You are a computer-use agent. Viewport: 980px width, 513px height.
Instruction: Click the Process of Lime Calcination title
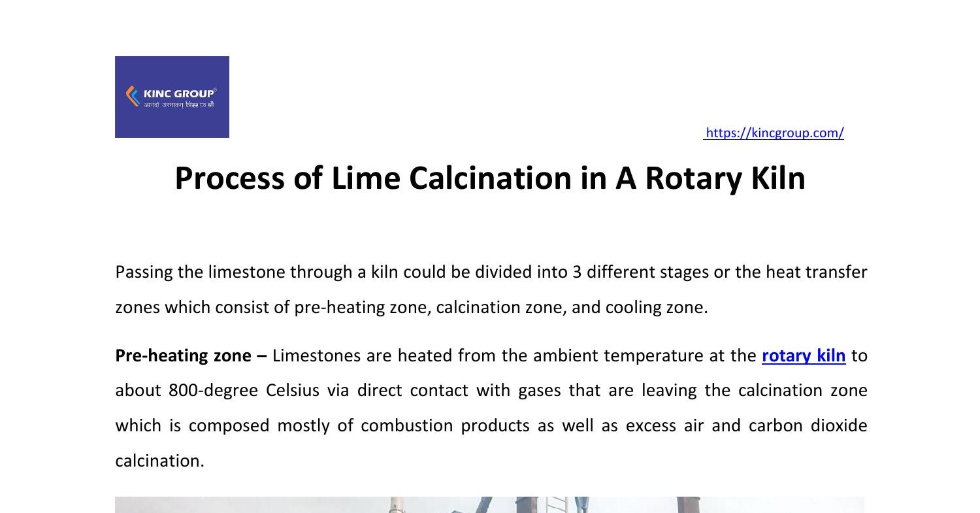[489, 178]
